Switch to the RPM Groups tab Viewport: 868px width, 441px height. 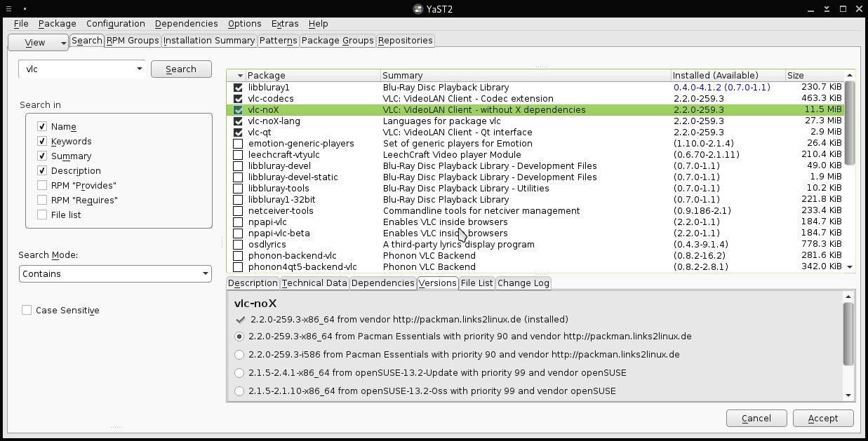(133, 41)
